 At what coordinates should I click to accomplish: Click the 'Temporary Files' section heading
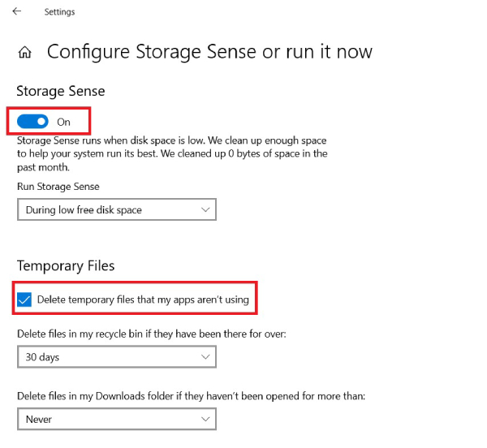pyautogui.click(x=66, y=265)
